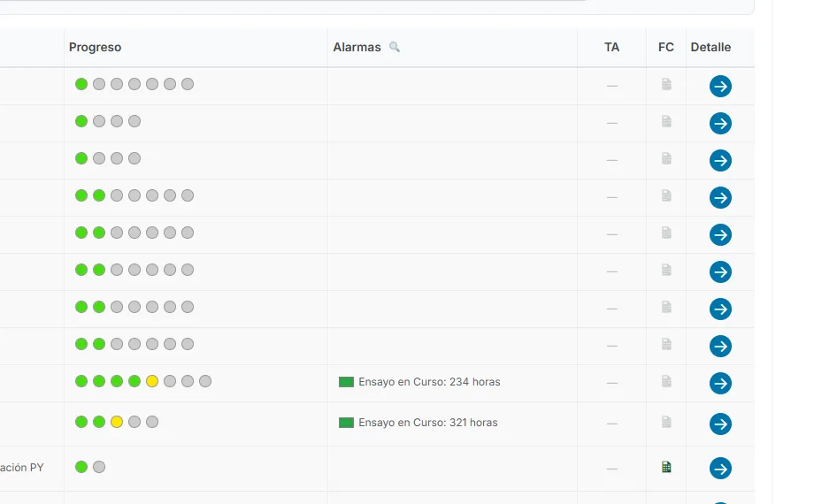Select 'Ensayo en Curso: 321 horas' text
The width and height of the screenshot is (814, 504).
(x=428, y=423)
